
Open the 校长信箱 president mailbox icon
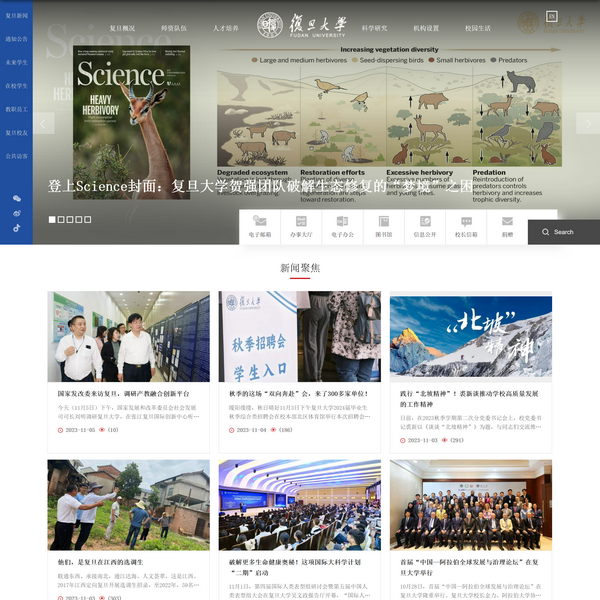(x=466, y=225)
